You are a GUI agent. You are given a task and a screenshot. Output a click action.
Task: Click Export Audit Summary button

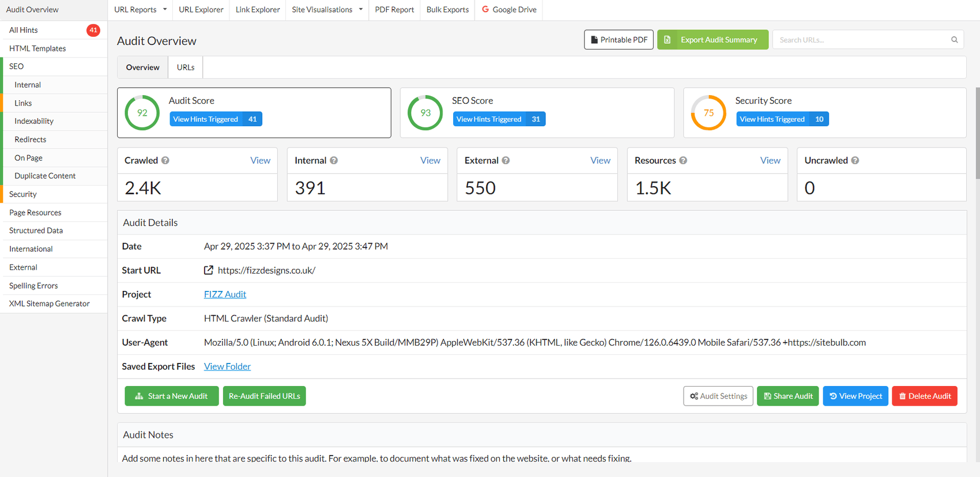713,40
